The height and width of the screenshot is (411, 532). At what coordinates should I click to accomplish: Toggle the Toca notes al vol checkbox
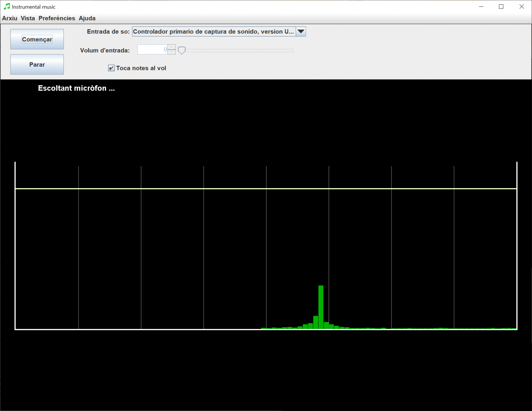tap(111, 68)
